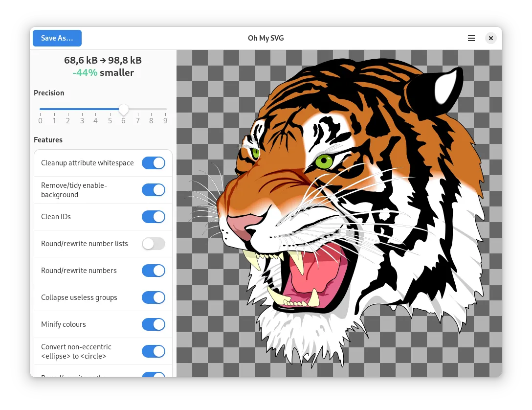
Task: Click the Precision slider handle
Action: (x=124, y=109)
